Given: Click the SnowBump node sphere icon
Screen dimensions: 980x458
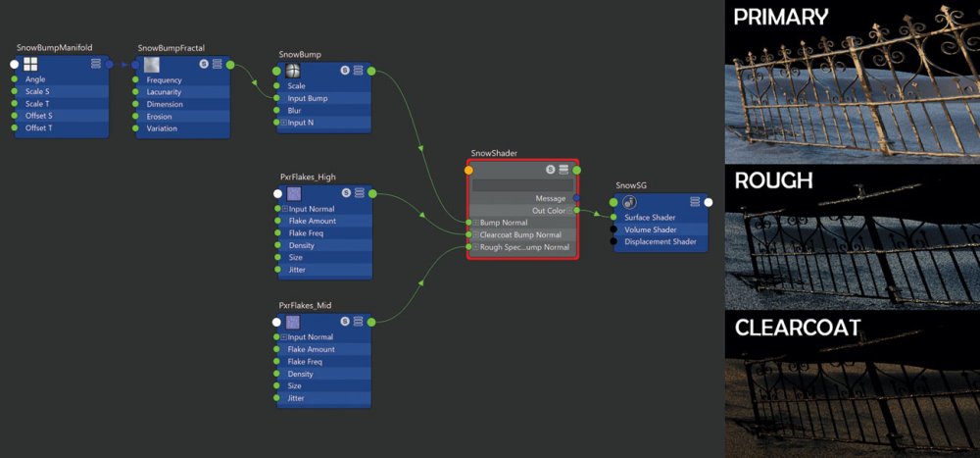Looking at the screenshot, I should pos(293,70).
